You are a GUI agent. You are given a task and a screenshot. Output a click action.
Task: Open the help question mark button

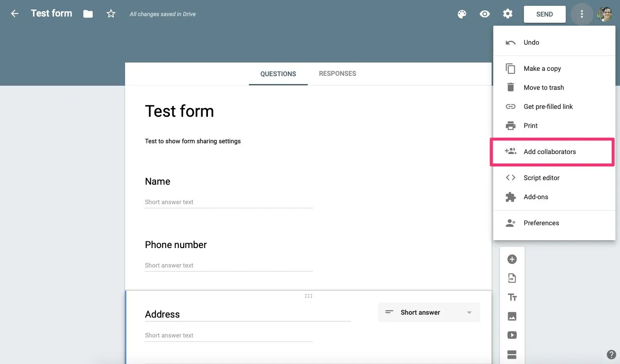tap(611, 354)
